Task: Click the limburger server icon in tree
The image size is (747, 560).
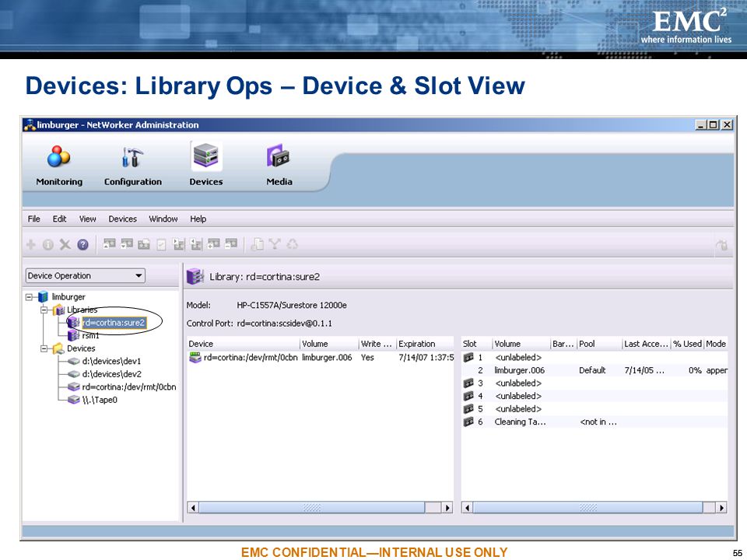Action: 43,296
